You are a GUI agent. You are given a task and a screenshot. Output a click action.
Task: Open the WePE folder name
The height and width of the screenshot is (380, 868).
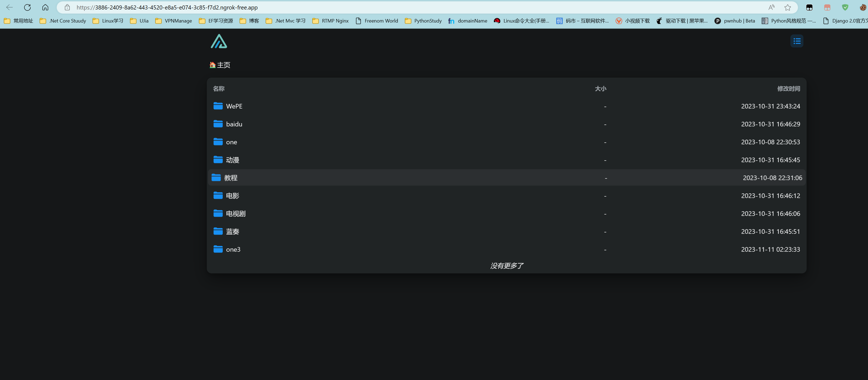point(234,106)
